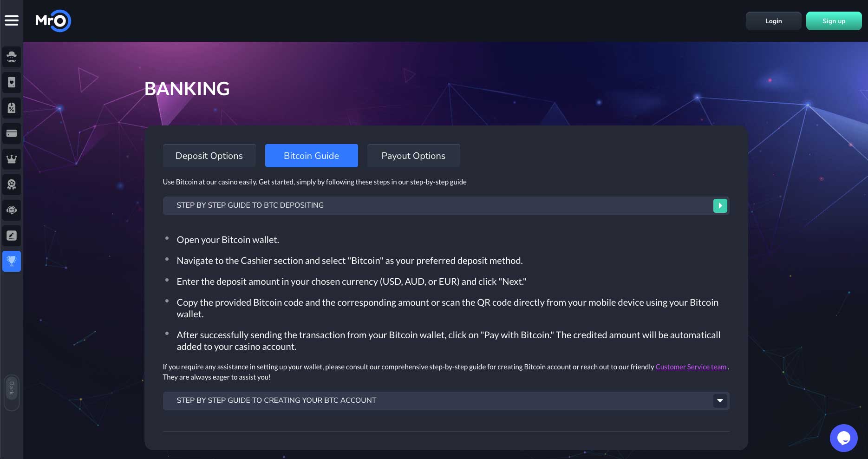Follow the Customer Service team link
Screen dimensions: 868x459
click(x=691, y=367)
